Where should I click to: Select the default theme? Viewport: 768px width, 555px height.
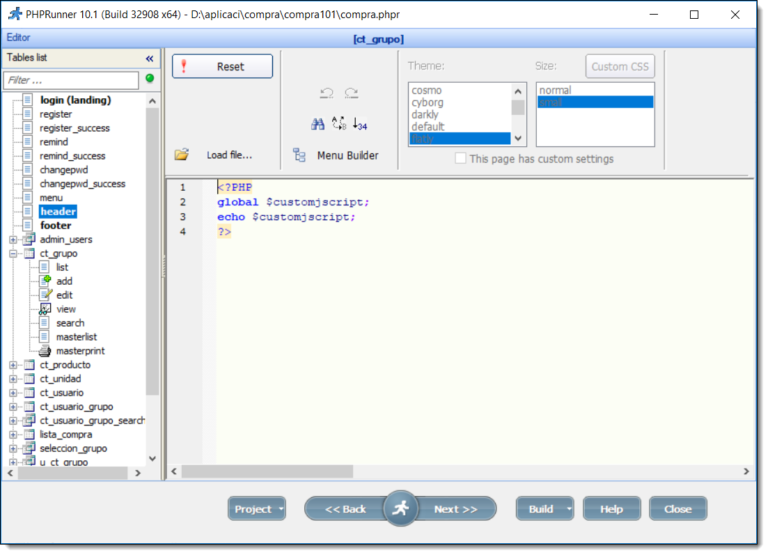coord(428,126)
